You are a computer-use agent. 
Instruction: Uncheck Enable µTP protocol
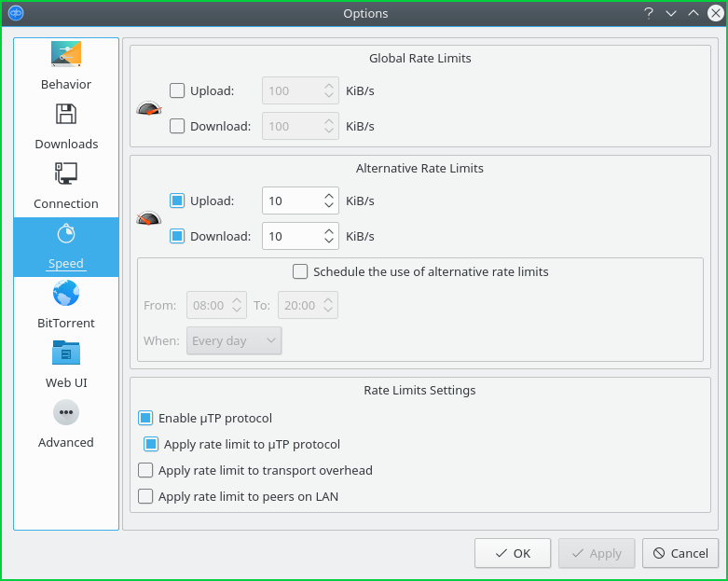(x=145, y=419)
